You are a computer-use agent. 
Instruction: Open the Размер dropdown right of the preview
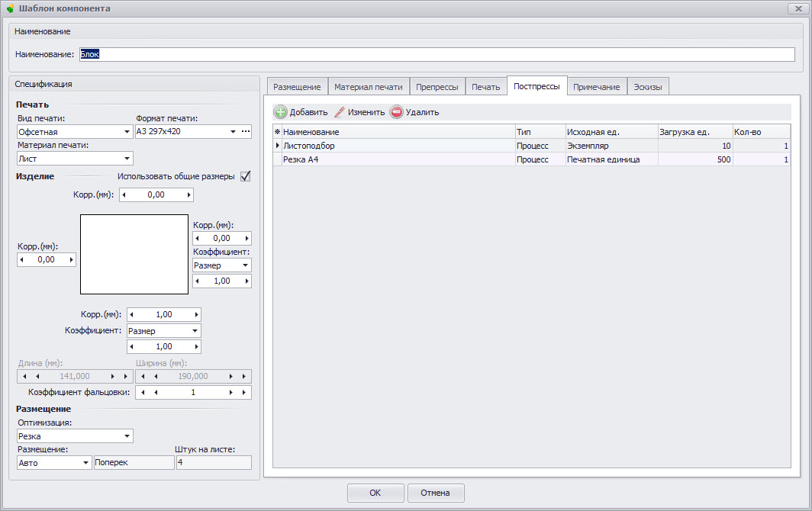point(246,265)
